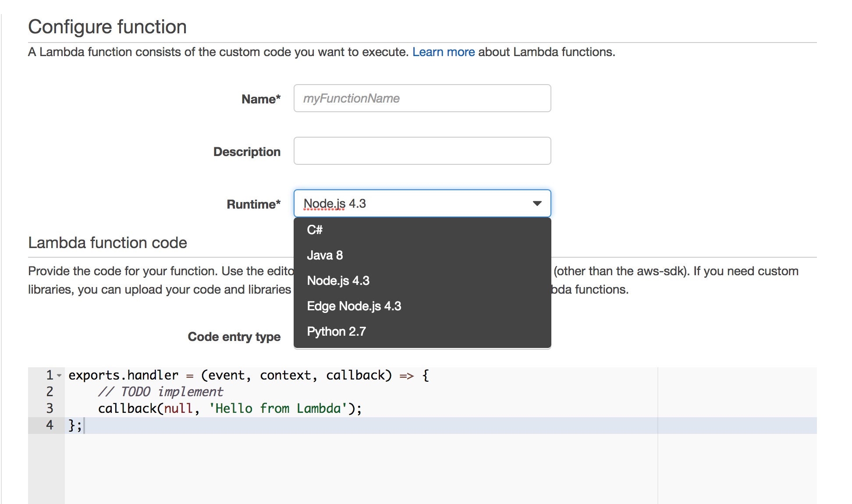Click code line 1 exports.handler
Screen dimensions: 852x504
pos(248,375)
